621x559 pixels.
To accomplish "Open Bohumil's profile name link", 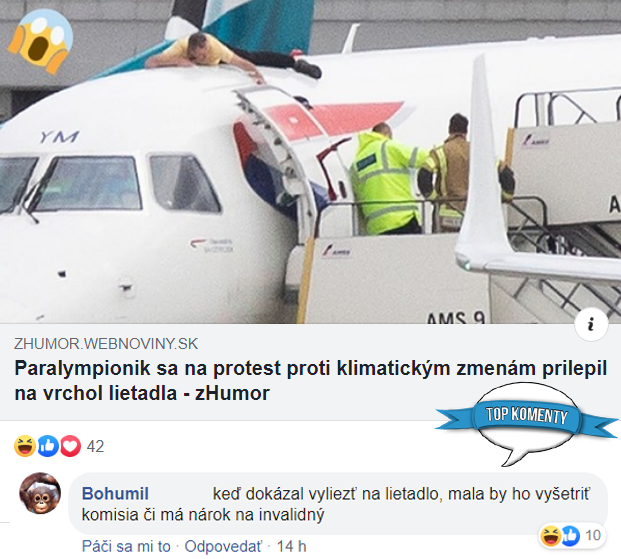I will [x=115, y=494].
